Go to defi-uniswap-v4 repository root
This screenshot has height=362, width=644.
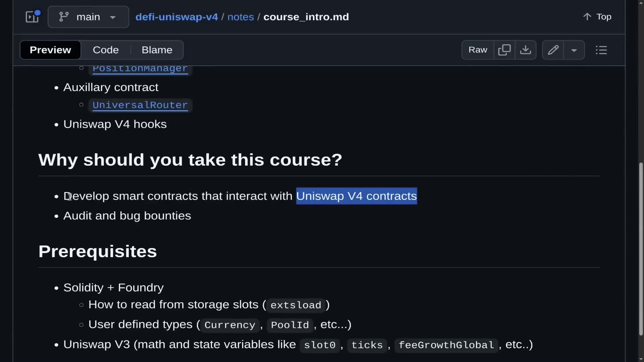point(176,17)
